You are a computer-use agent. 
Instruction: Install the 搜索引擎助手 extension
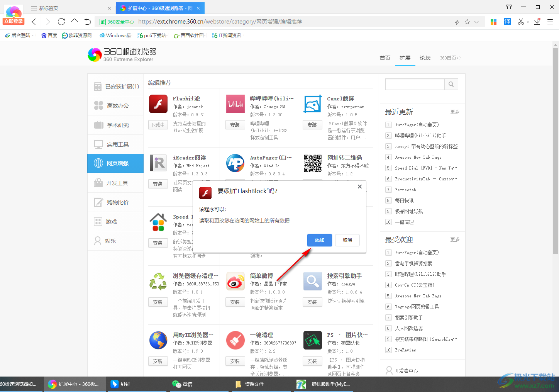click(312, 302)
